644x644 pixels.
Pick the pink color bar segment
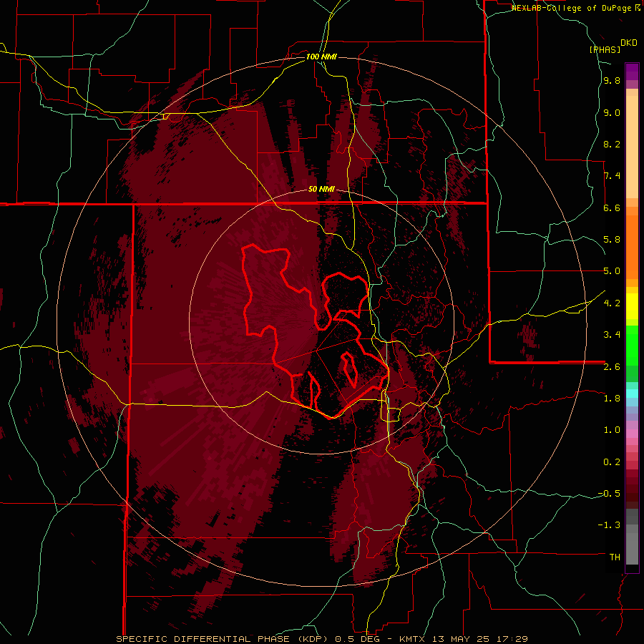point(632,434)
